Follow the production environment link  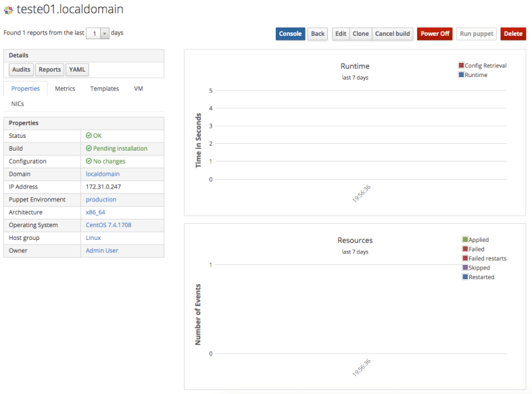(x=101, y=199)
